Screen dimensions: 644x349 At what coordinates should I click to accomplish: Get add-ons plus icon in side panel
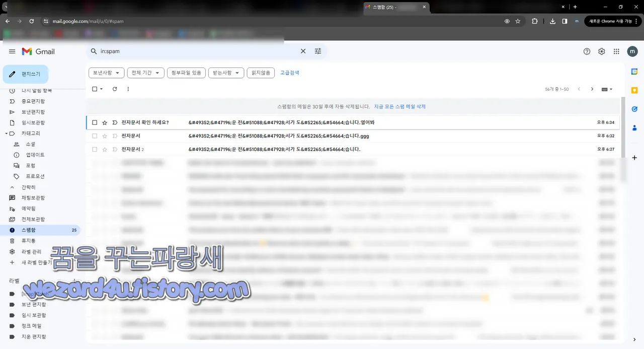[x=634, y=158]
